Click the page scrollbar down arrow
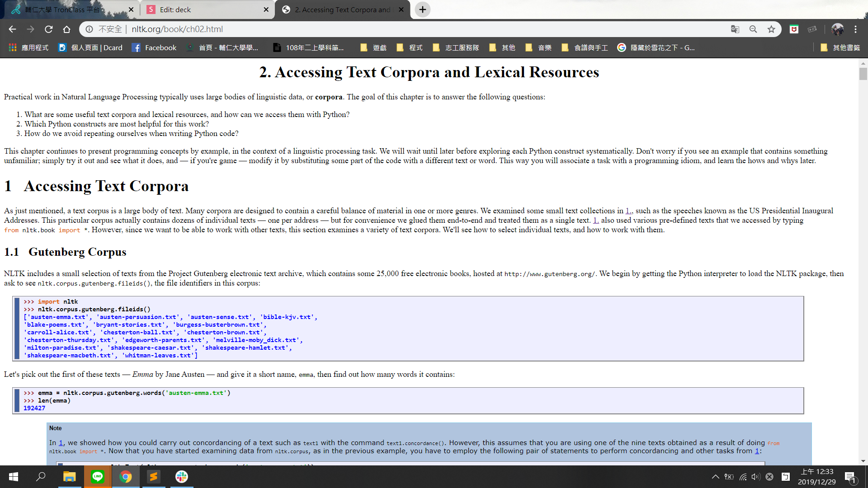The image size is (868, 488). pos(863,461)
